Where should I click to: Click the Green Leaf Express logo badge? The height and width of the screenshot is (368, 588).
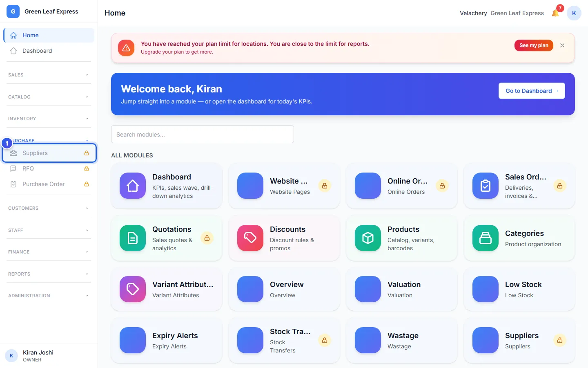(x=13, y=11)
